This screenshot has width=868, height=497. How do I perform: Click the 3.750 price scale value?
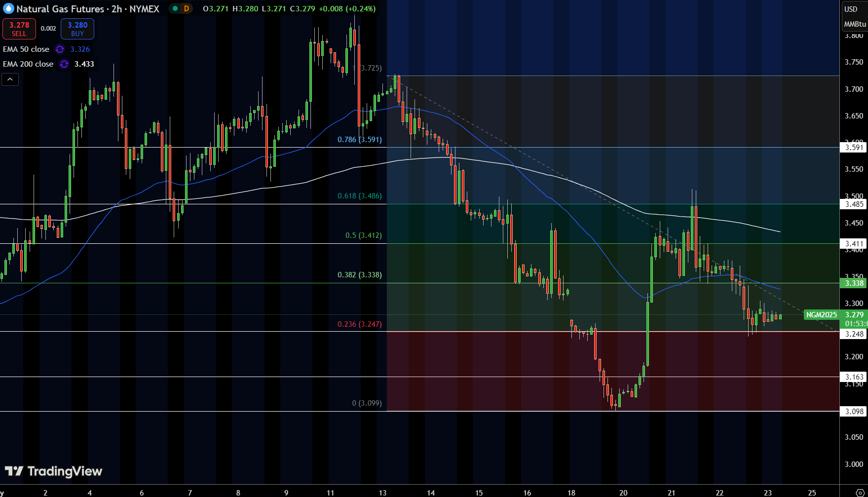(854, 62)
